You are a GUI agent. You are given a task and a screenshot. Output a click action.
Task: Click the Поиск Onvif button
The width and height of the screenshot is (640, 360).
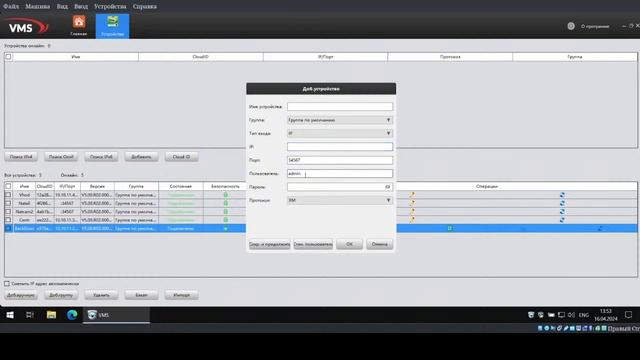pyautogui.click(x=61, y=157)
